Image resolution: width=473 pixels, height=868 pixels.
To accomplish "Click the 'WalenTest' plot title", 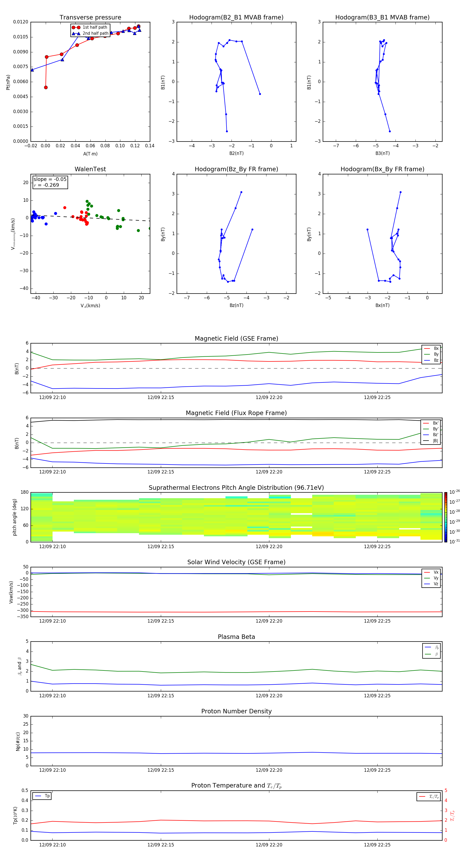I will (x=90, y=169).
